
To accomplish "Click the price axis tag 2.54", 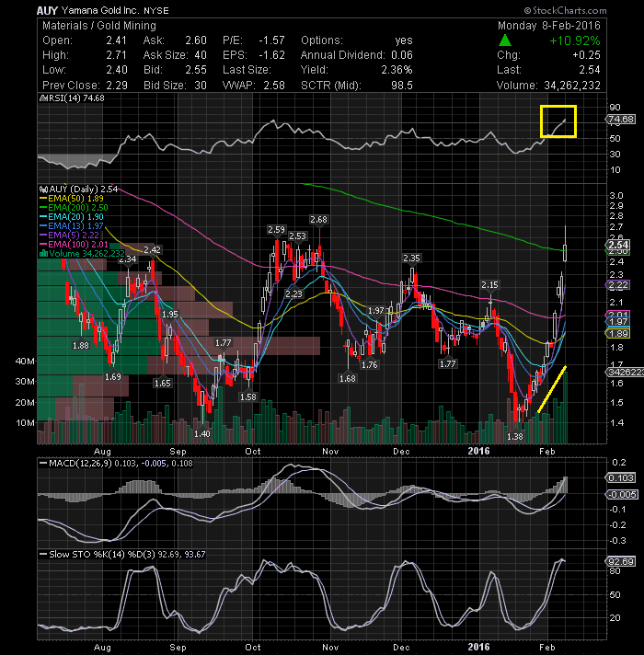I will point(618,246).
